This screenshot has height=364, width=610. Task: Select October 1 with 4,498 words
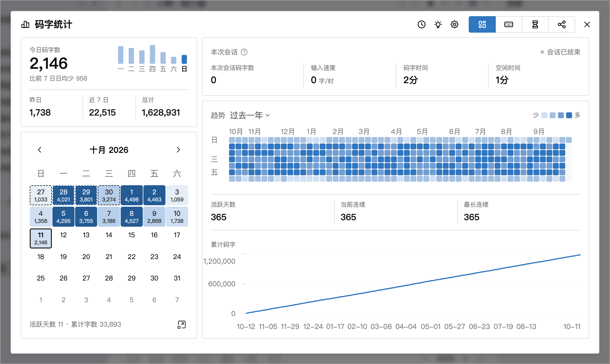(x=132, y=195)
